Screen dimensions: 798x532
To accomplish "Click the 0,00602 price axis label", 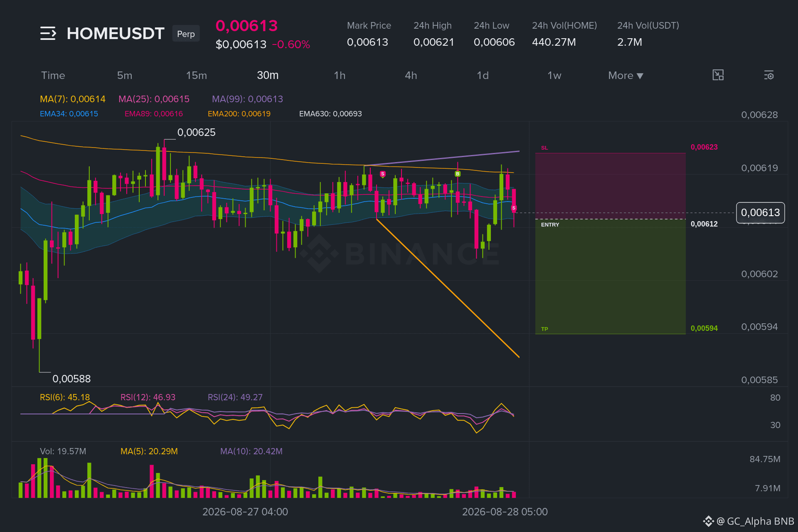I will 759,274.
